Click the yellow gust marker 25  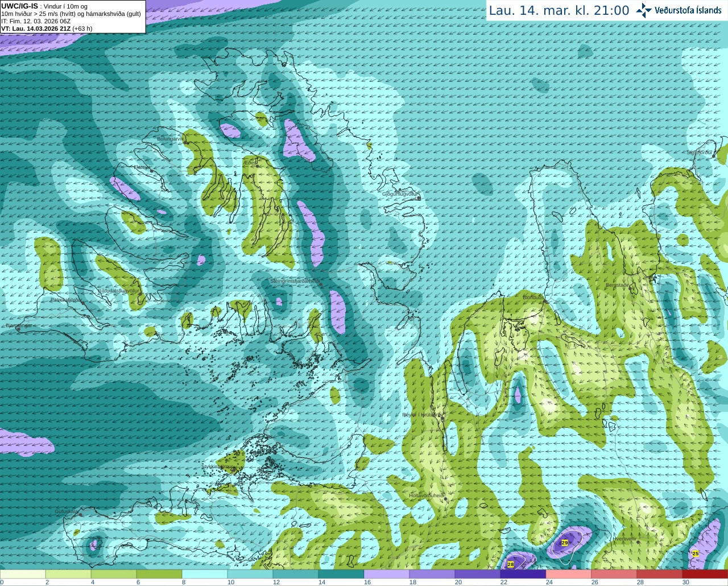point(696,553)
